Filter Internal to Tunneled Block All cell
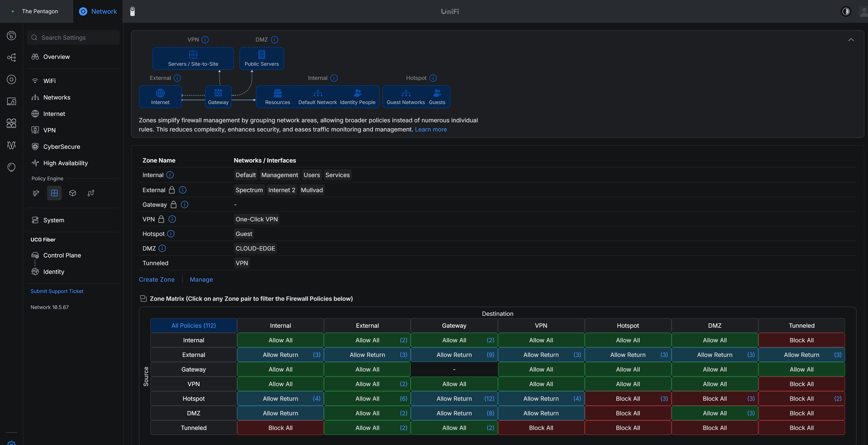The image size is (868, 445). (802, 340)
